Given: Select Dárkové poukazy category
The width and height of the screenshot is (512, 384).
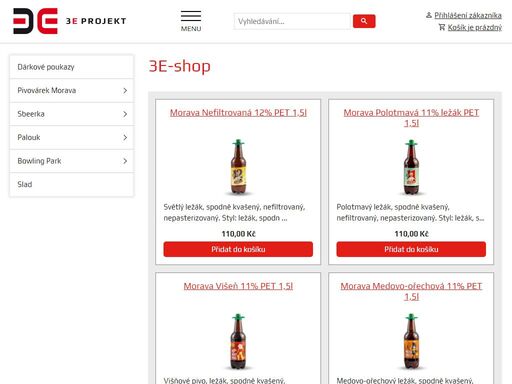Looking at the screenshot, I should [71, 67].
